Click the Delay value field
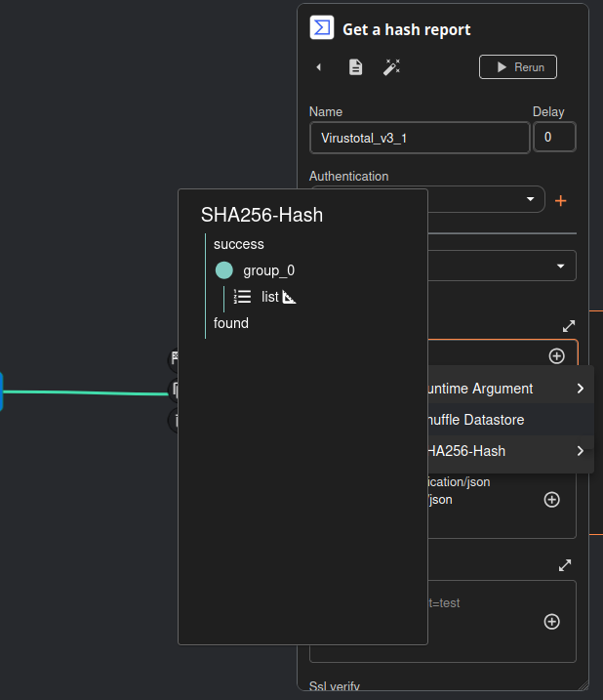Viewport: 603px width, 700px height. (553, 138)
